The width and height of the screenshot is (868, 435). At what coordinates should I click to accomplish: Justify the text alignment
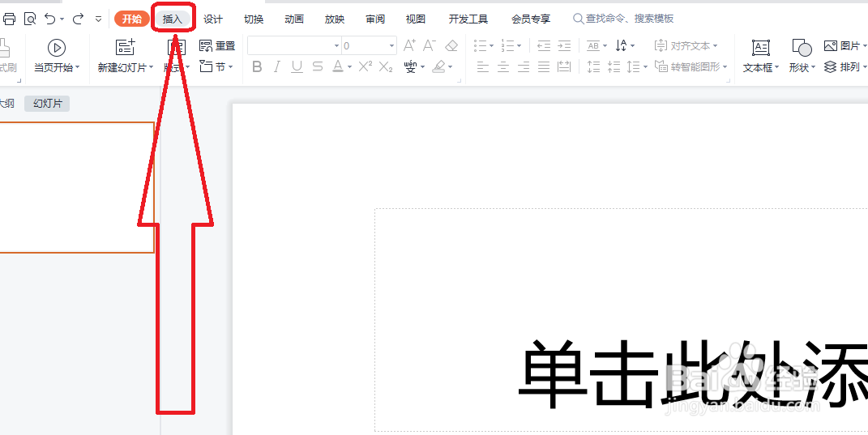click(544, 67)
